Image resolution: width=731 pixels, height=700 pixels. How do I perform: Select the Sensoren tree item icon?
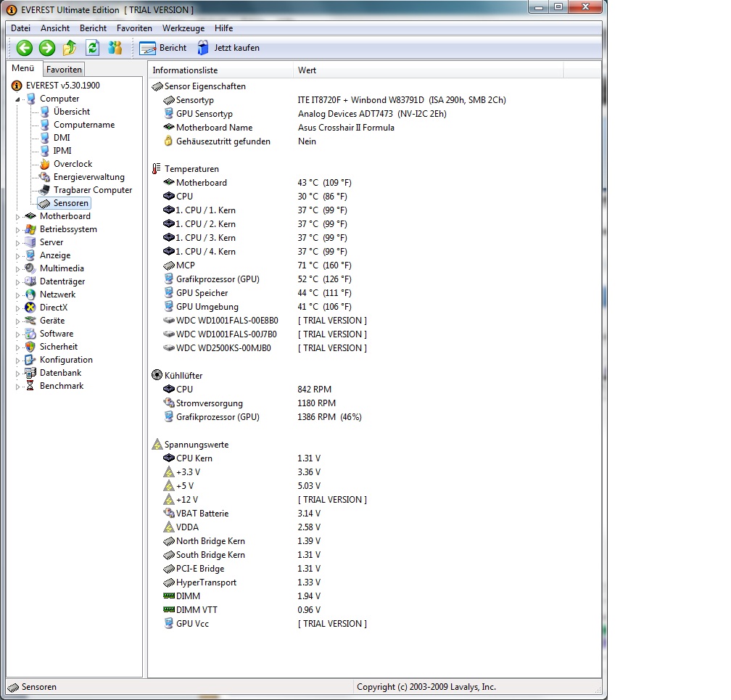coord(45,203)
